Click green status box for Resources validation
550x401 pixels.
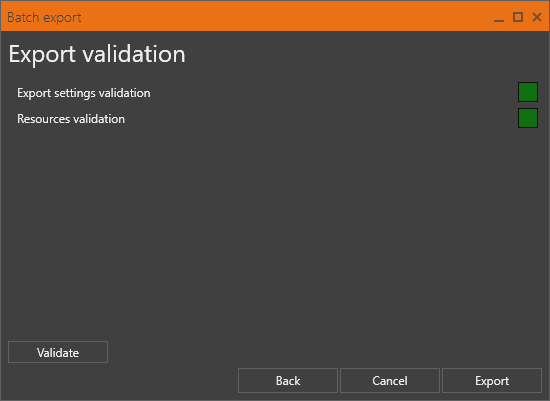tap(528, 118)
